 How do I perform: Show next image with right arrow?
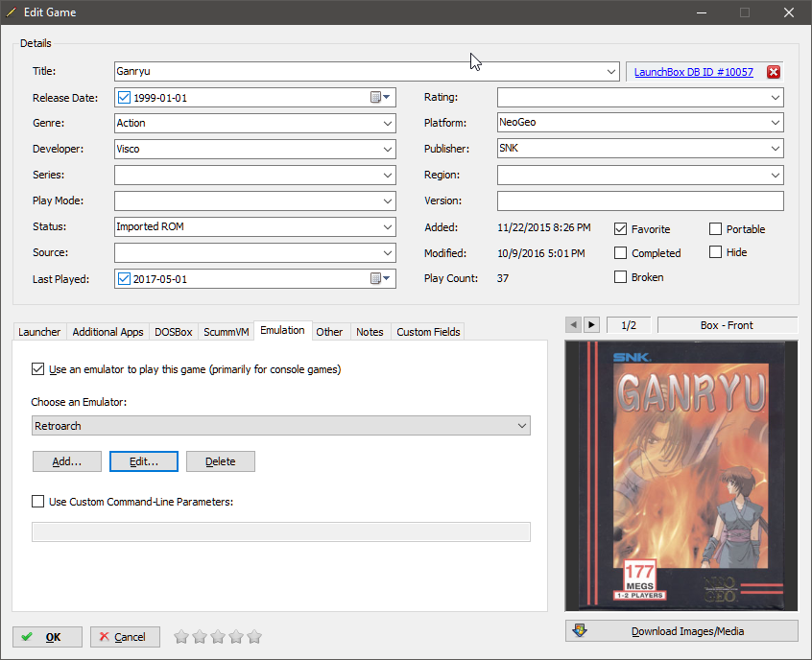pyautogui.click(x=591, y=325)
